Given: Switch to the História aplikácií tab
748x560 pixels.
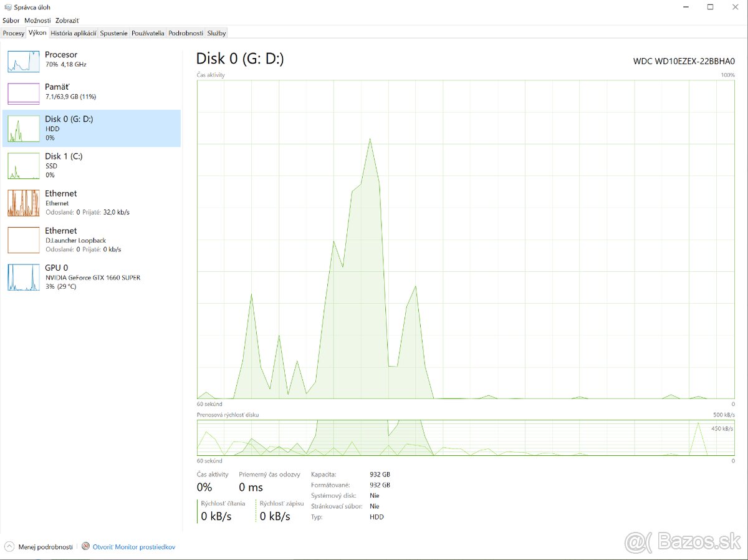Looking at the screenshot, I should [x=74, y=33].
